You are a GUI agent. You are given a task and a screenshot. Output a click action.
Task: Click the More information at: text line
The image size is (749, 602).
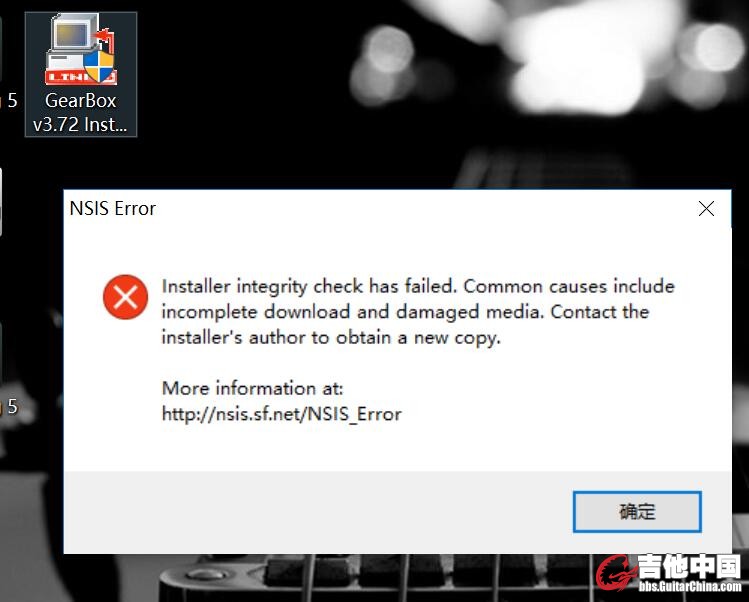[253, 388]
